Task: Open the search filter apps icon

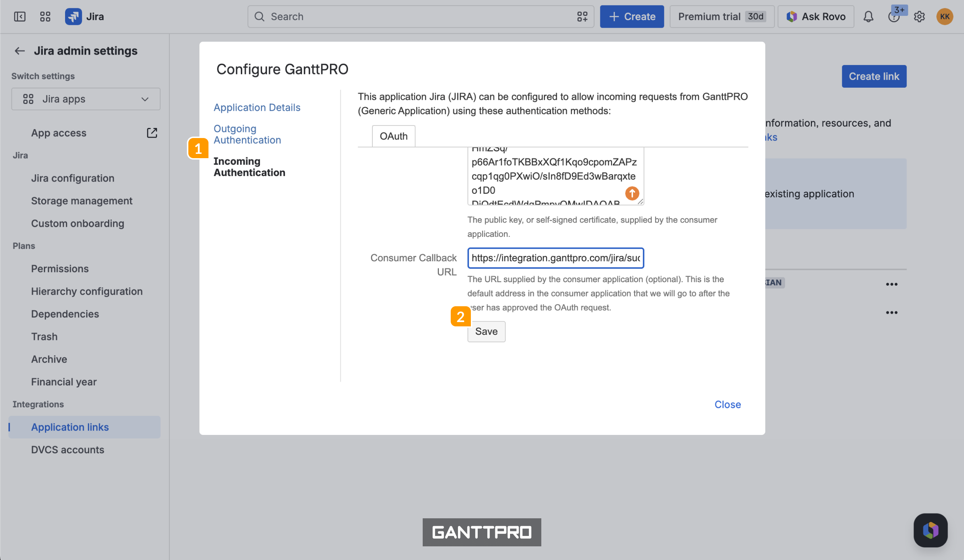Action: pos(582,17)
